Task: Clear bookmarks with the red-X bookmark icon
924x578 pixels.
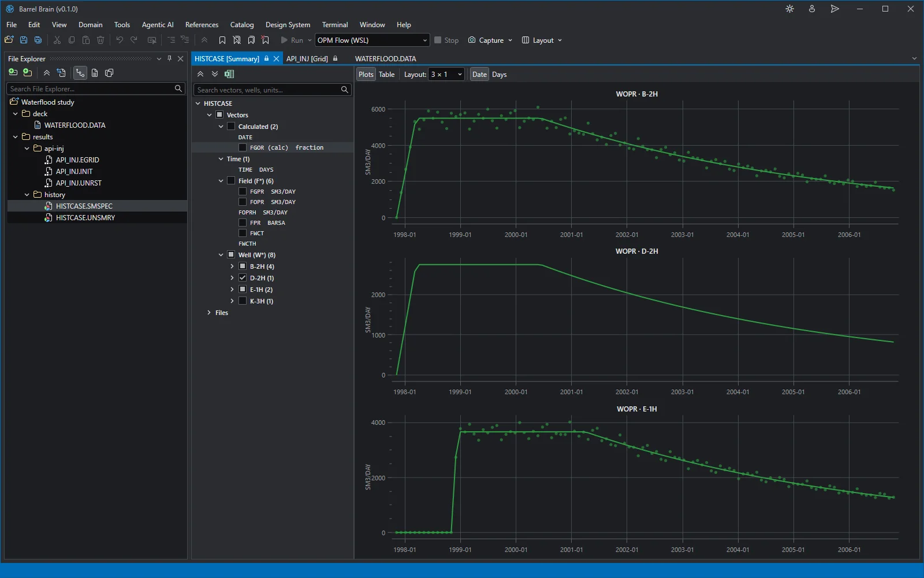Action: 266,40
